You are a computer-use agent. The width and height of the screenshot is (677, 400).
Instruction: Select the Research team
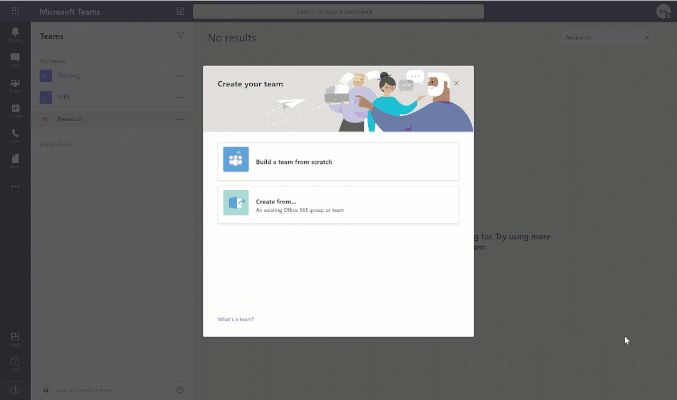coord(112,119)
